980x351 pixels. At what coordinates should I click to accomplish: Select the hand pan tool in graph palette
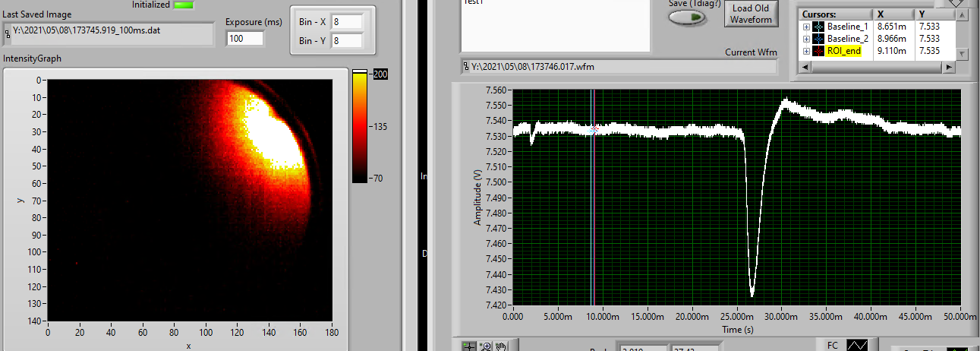(500, 346)
